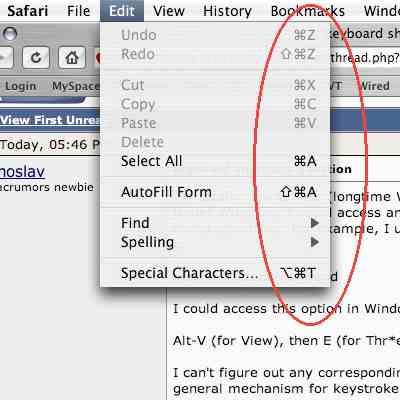
Task: Open the Safari application menu
Action: click(x=28, y=11)
